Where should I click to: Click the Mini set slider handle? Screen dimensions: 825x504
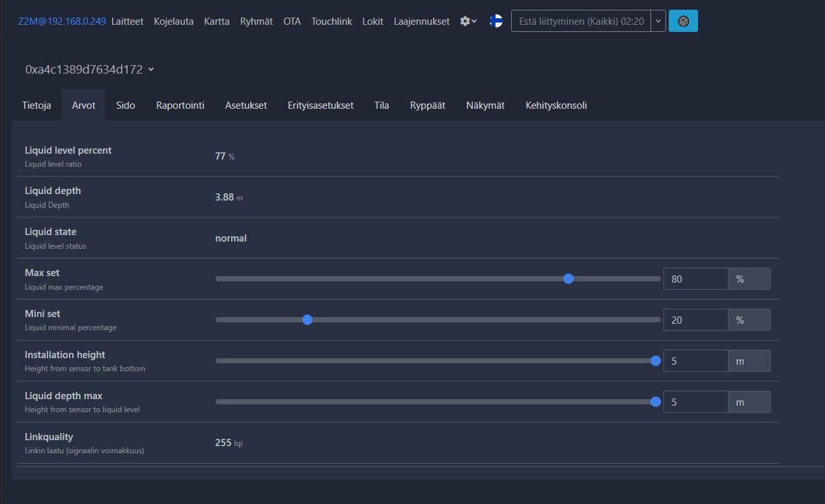[x=307, y=320]
